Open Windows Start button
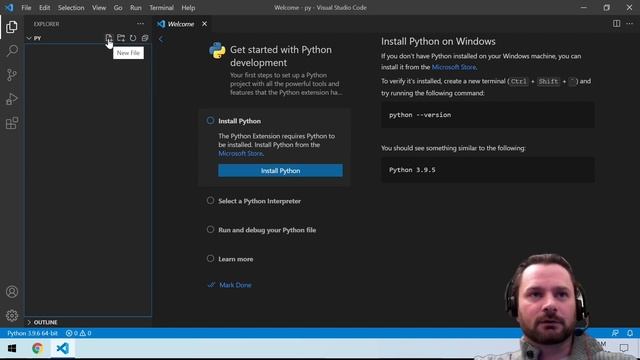The height and width of the screenshot is (360, 640). pos(12,349)
